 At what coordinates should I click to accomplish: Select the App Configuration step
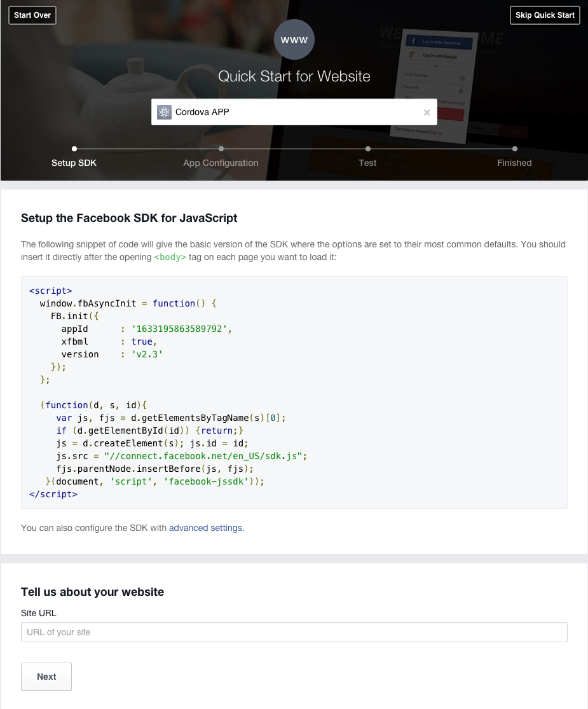coord(221,163)
